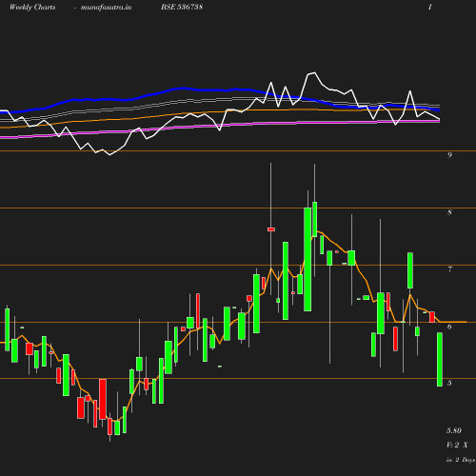The width and height of the screenshot is (476, 476).
Task: Click the price axis label 6
Action: coord(449,327)
